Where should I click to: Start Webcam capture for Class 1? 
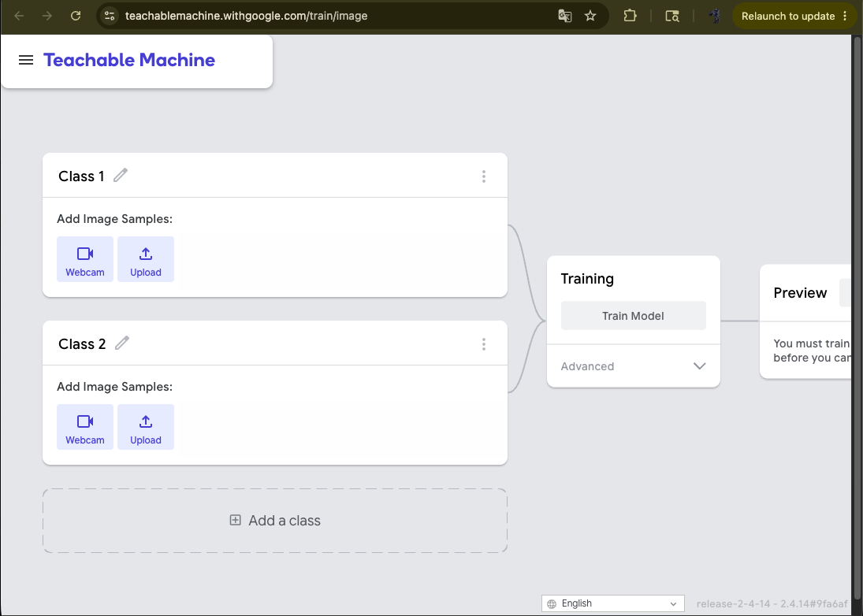85,259
